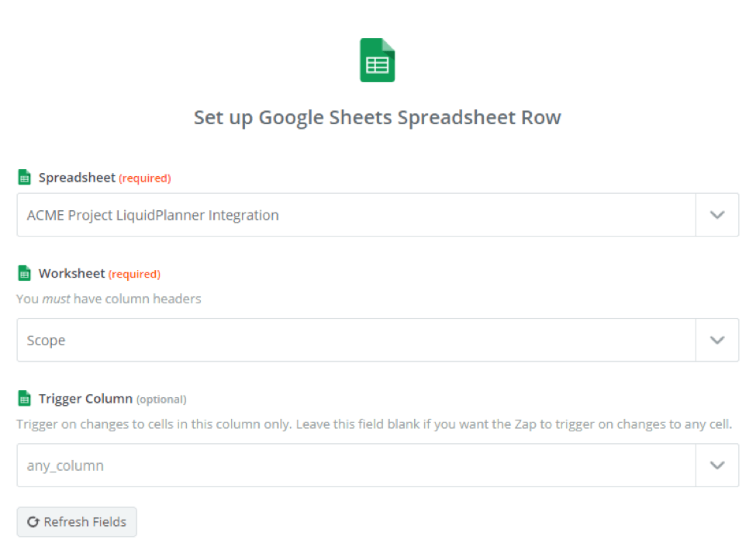The width and height of the screenshot is (756, 543).
Task: Click the Sheets icon beside Worksheet label
Action: pos(24,273)
